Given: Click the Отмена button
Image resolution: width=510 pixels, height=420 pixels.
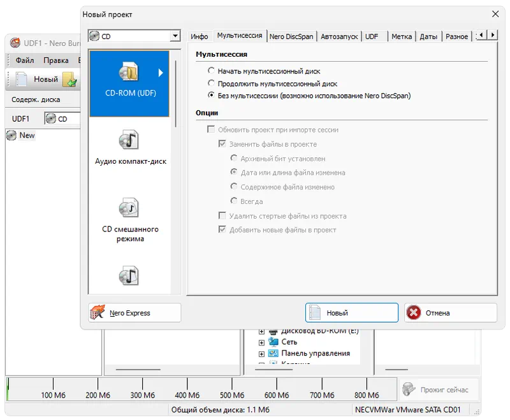Looking at the screenshot, I should click(x=451, y=313).
